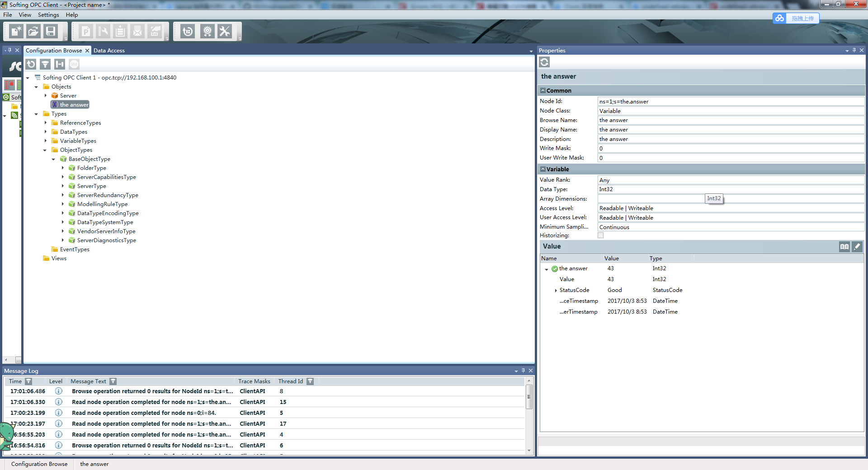Collapse the Objects folder
The image size is (868, 470).
(37, 87)
